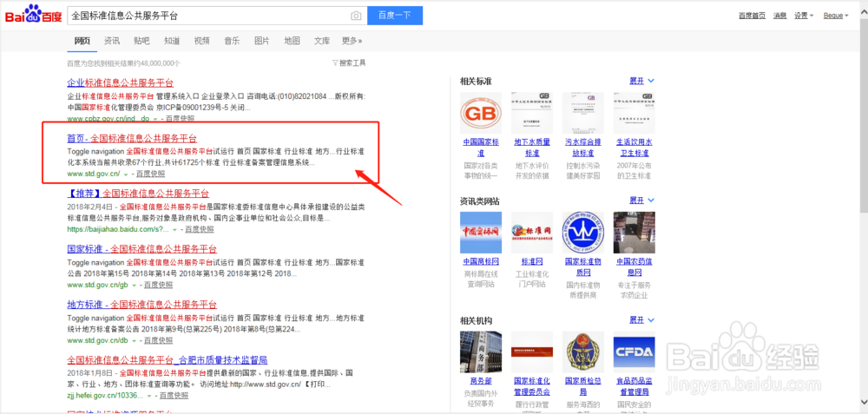Open 百度快照 for www.std.gov.cn/gb result
The image size is (868, 414).
[158, 285]
